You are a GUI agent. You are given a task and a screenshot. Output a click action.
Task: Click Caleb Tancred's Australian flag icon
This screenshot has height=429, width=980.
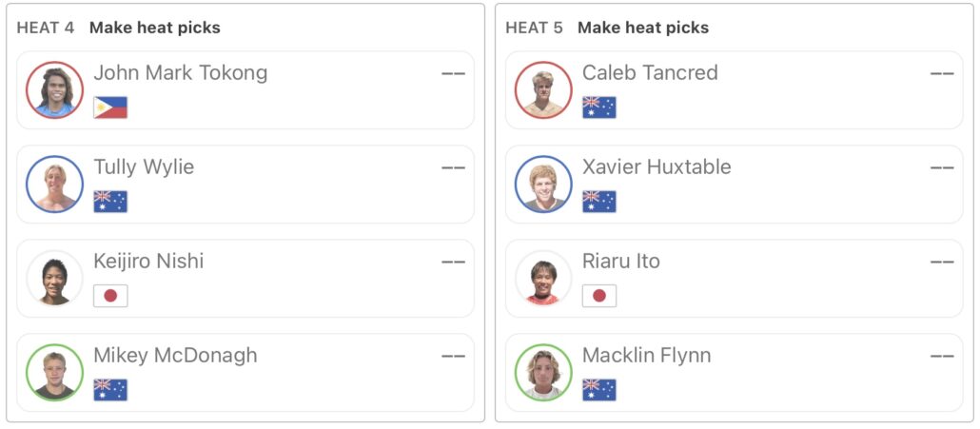tap(599, 107)
